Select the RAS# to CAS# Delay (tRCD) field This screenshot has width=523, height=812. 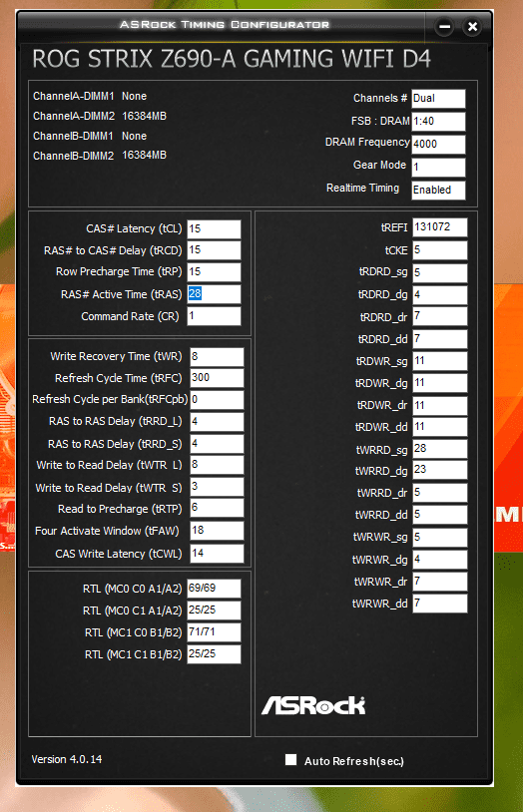coord(214,250)
